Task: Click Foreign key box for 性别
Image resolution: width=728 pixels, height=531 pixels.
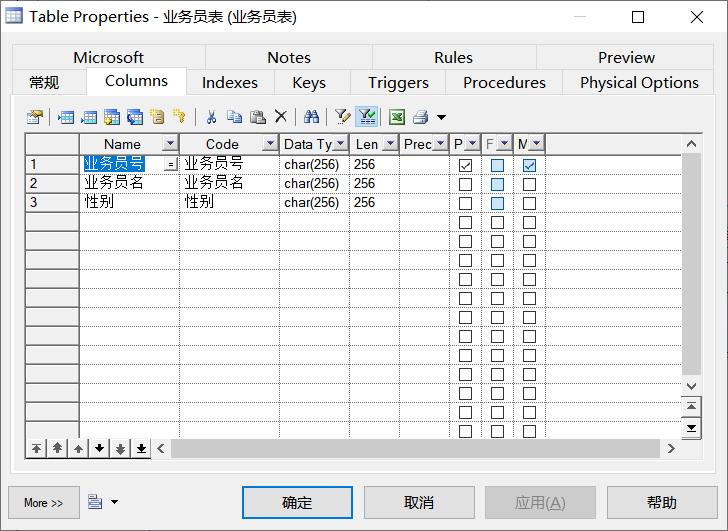Action: click(x=497, y=203)
